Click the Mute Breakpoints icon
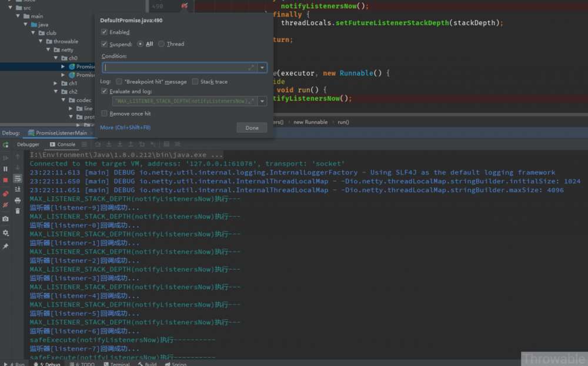Screen dimensions: 588x366 [x=5, y=205]
